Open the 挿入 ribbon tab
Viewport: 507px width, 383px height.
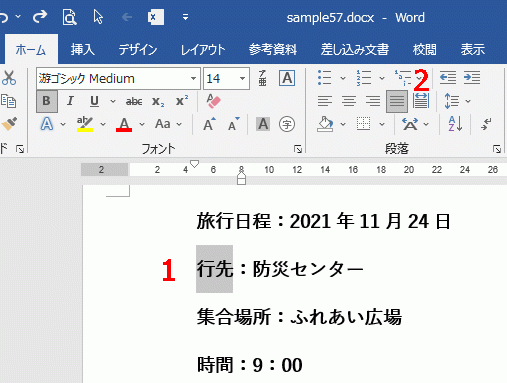[82, 50]
